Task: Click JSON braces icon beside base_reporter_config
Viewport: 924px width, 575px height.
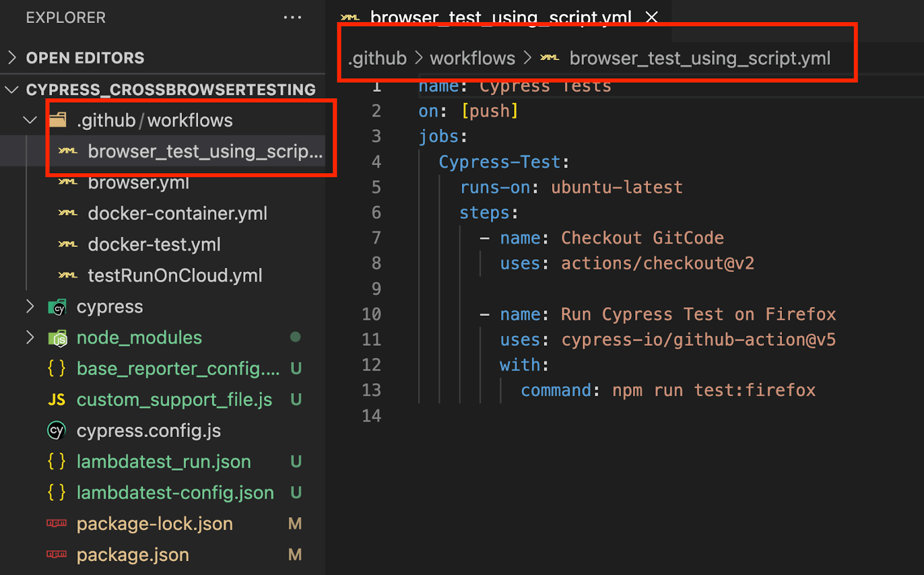Action: (x=57, y=368)
